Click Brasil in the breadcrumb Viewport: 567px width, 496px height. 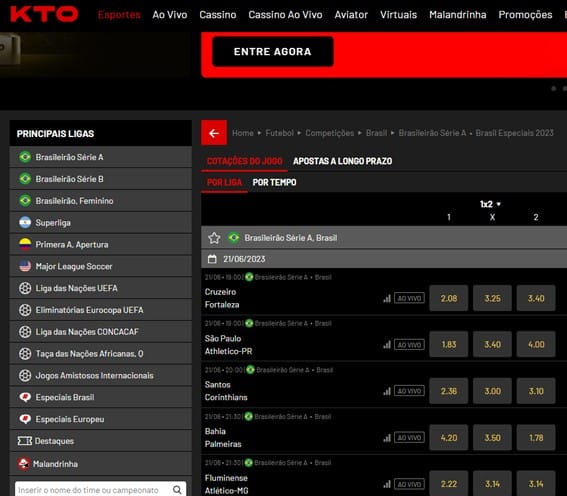[x=376, y=133]
